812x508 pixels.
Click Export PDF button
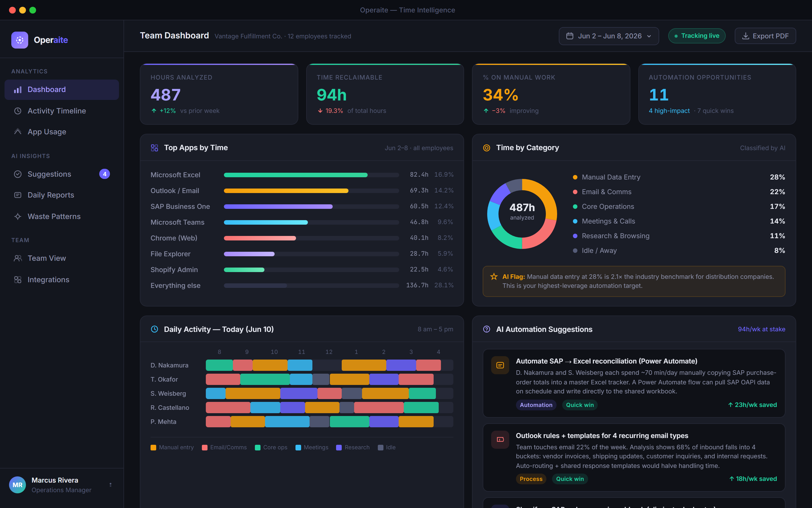click(x=765, y=36)
